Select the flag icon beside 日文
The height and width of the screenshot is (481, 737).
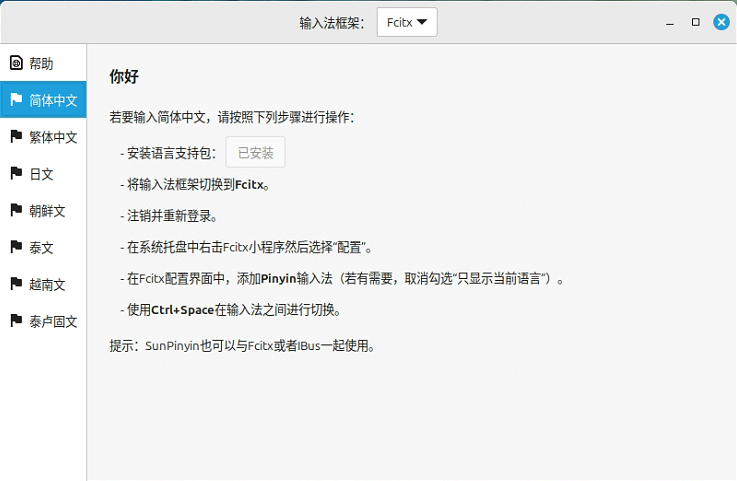[x=16, y=174]
